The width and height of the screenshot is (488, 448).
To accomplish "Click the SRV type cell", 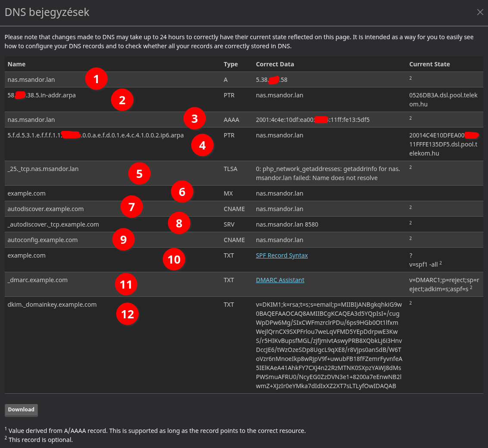I will pyautogui.click(x=229, y=224).
